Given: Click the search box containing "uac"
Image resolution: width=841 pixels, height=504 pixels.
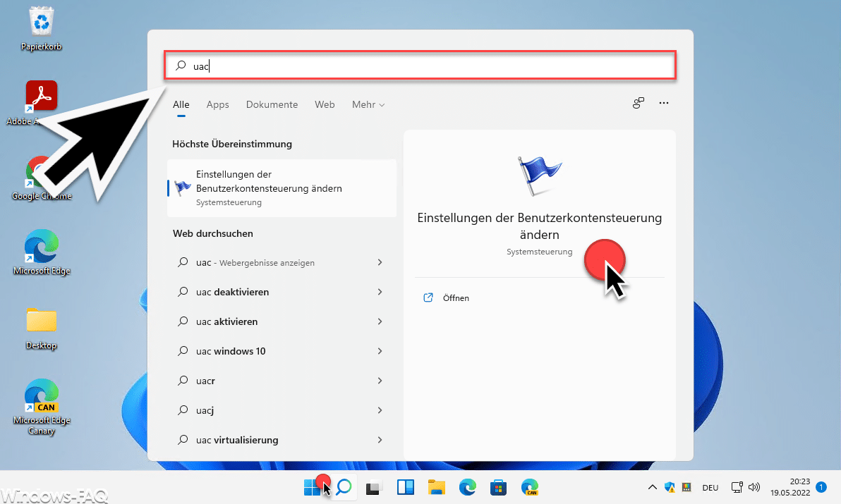Looking at the screenshot, I should [420, 66].
